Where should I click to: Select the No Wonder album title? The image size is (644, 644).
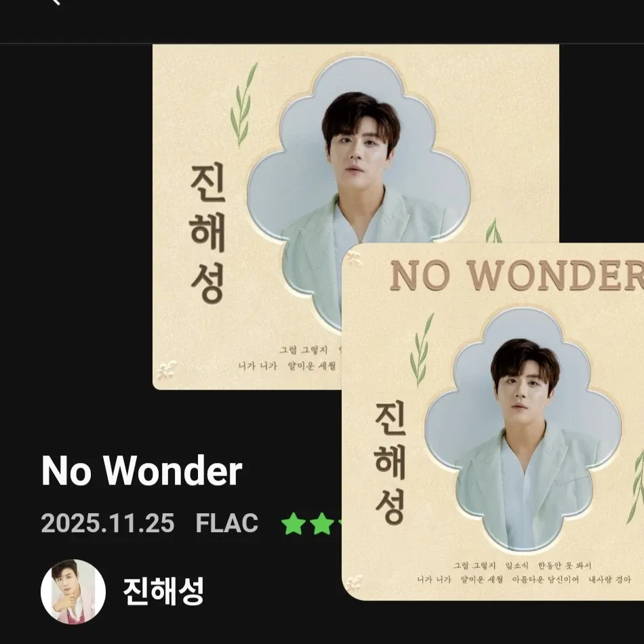click(x=142, y=470)
